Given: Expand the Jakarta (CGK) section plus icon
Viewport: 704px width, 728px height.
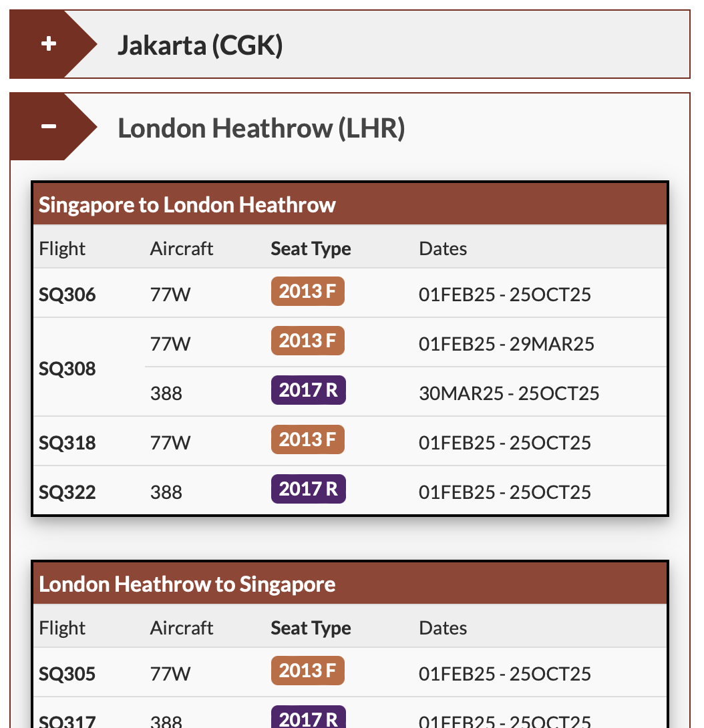Looking at the screenshot, I should tap(48, 44).
